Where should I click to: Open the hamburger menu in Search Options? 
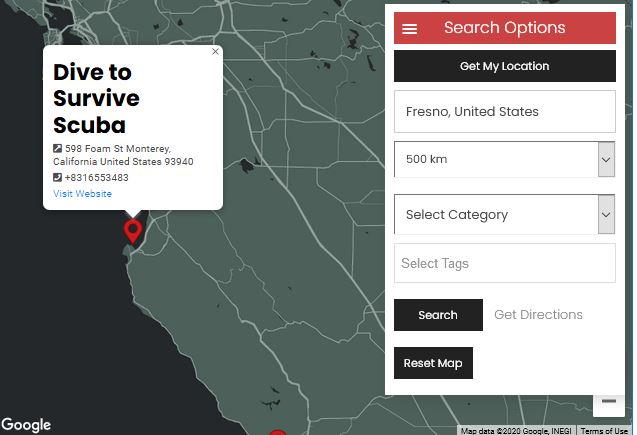[410, 29]
